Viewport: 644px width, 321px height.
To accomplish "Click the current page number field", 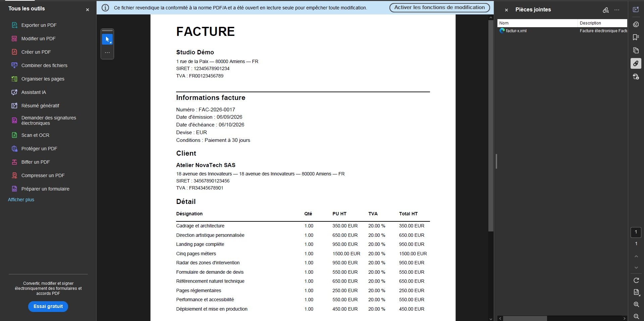I will pyautogui.click(x=636, y=232).
